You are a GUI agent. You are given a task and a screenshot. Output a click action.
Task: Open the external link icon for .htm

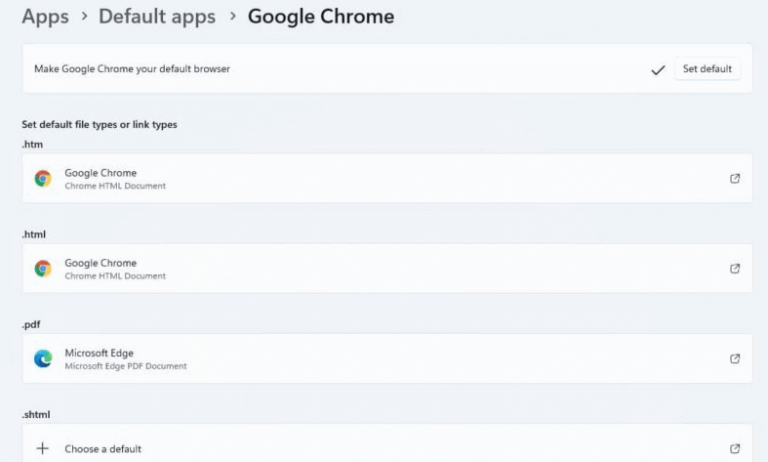coord(735,179)
